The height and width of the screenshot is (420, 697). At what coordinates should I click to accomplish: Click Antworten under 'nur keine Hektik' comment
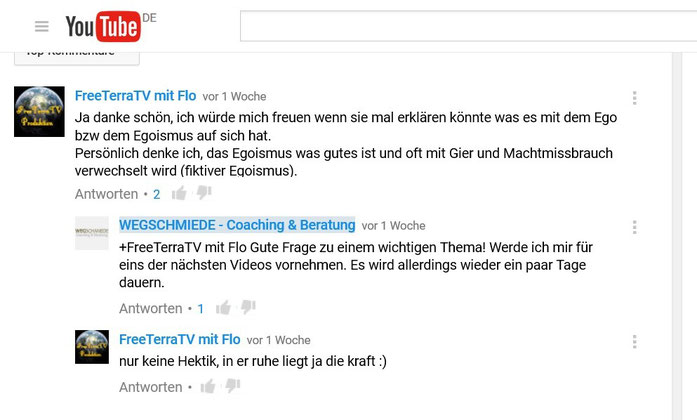[x=151, y=387]
